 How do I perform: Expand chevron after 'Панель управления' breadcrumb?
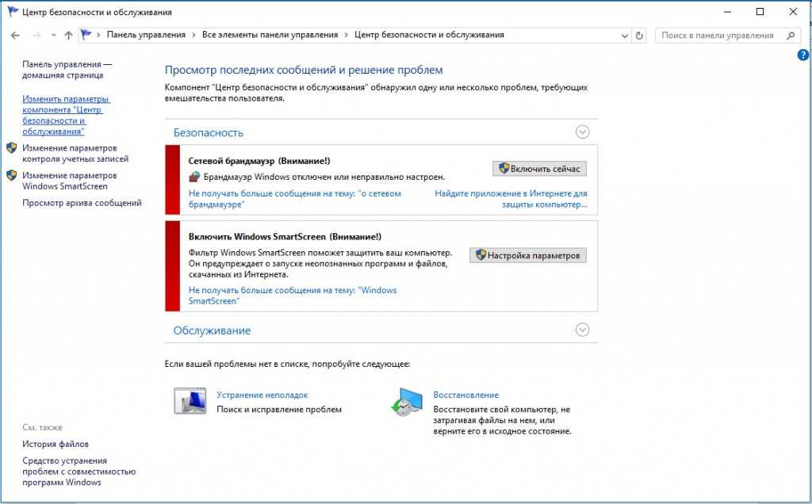[x=193, y=35]
